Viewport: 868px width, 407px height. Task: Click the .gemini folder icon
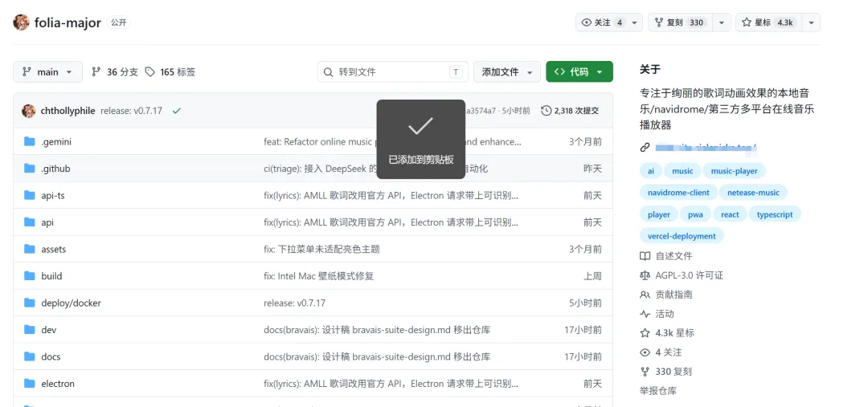click(30, 141)
